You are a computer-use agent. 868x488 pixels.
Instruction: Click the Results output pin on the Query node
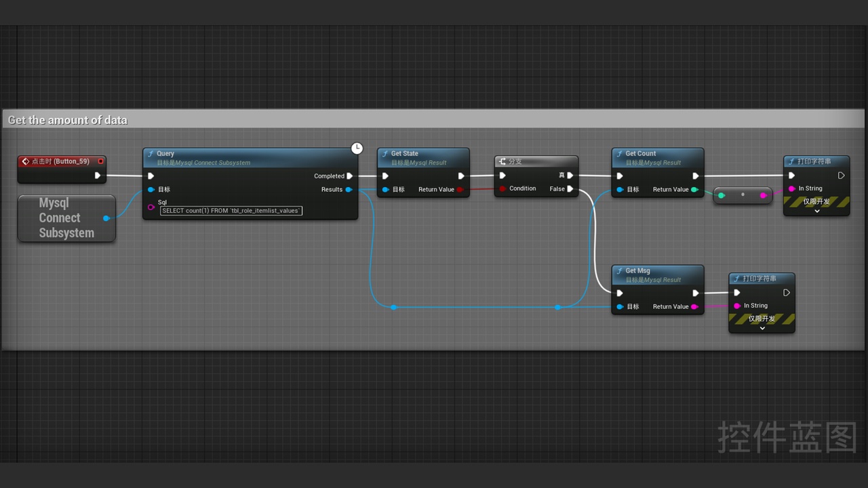click(349, 190)
